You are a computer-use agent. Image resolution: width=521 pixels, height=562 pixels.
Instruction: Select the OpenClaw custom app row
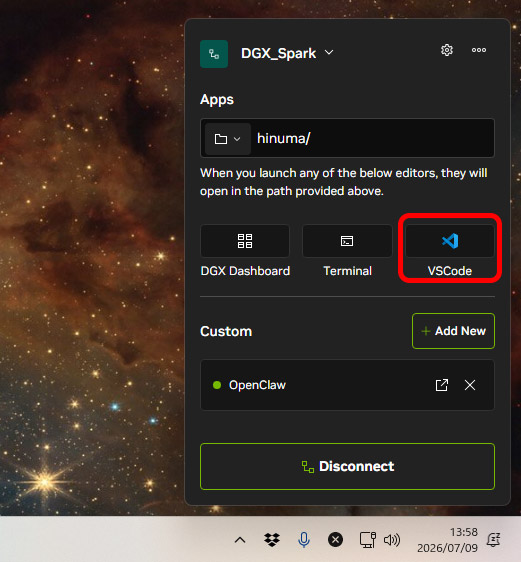coord(347,385)
